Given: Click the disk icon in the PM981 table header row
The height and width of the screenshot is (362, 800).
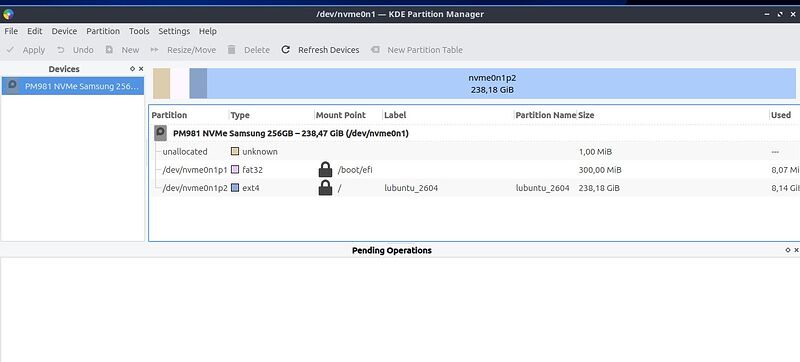Looking at the screenshot, I should 160,134.
